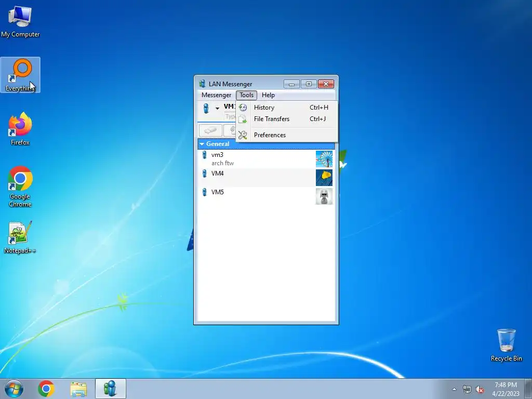Open Chrome from the taskbar

[46, 389]
